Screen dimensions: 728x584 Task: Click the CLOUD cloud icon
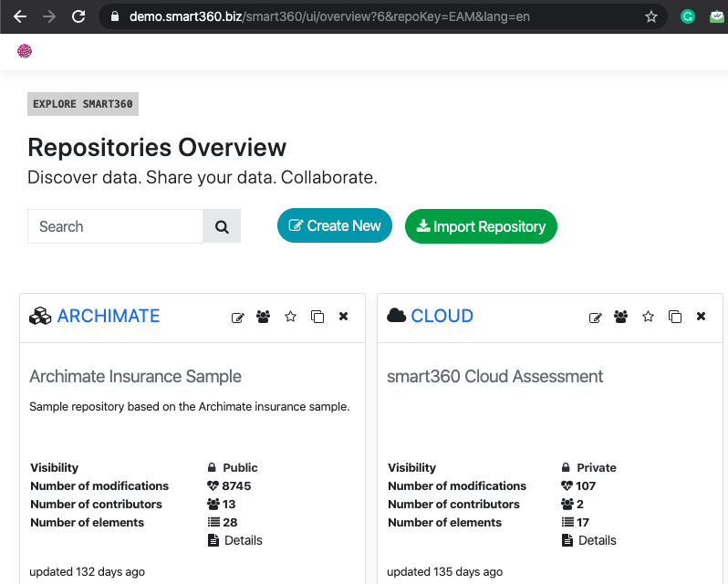(x=397, y=315)
